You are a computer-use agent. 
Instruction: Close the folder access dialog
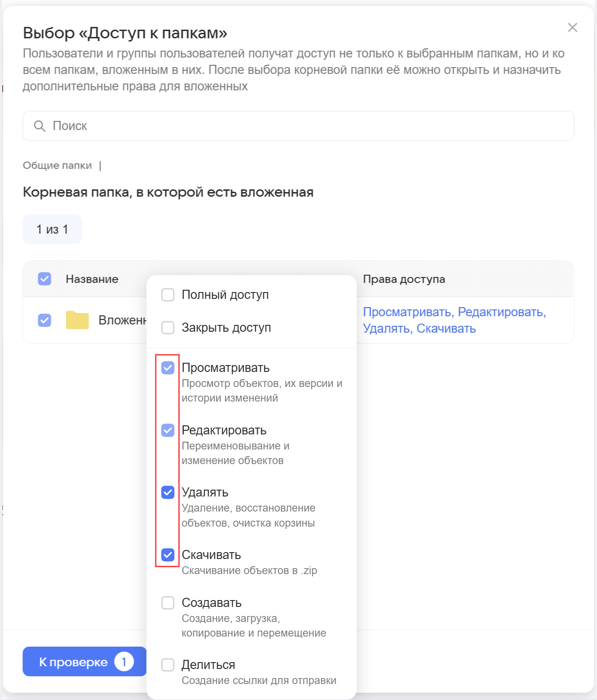coord(572,27)
